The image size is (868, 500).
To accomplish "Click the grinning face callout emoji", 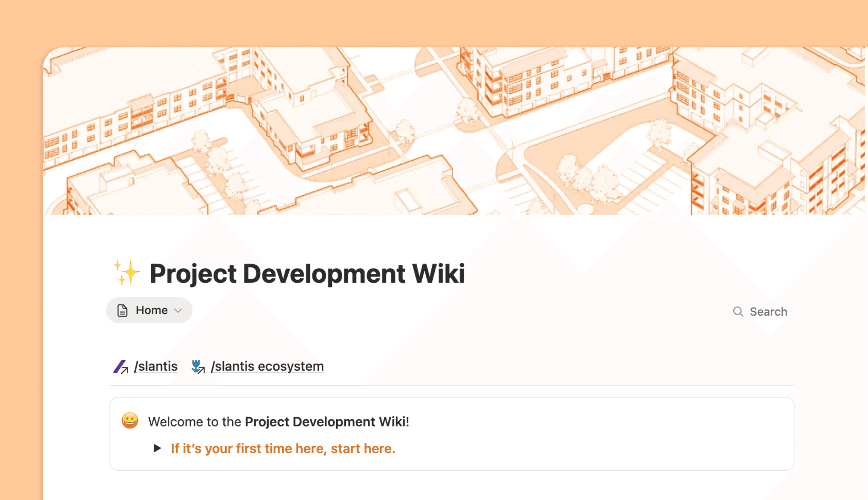I will (130, 421).
